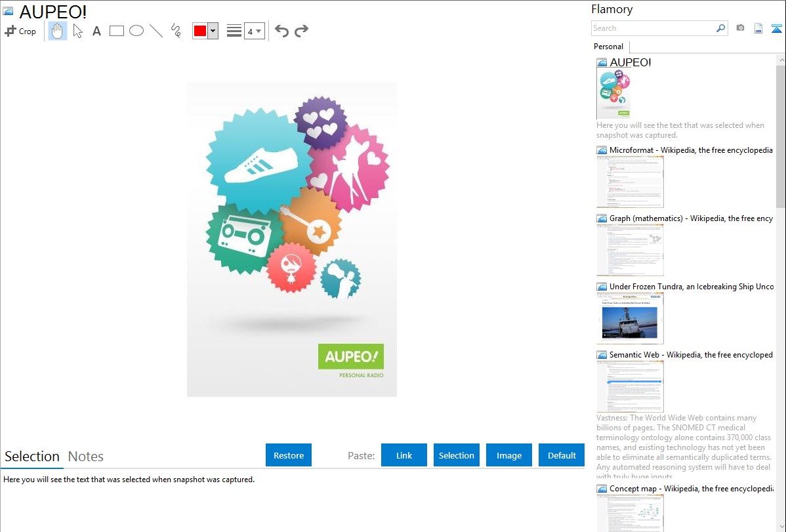Select Under Frozen Tundra entry title
The image size is (786, 532).
click(692, 286)
